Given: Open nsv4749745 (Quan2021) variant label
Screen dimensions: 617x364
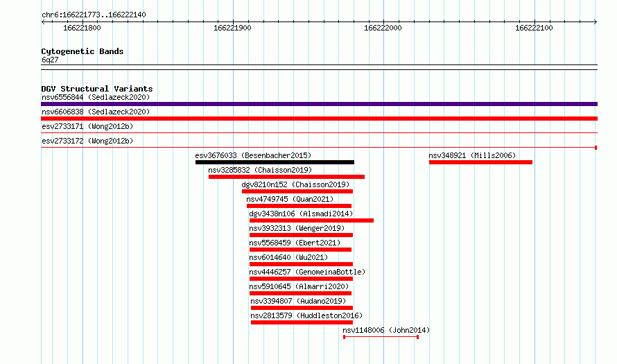Looking at the screenshot, I should tap(290, 199).
